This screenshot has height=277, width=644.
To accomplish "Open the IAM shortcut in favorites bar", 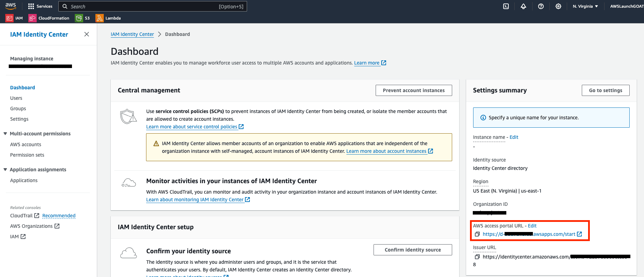I will click(x=14, y=18).
